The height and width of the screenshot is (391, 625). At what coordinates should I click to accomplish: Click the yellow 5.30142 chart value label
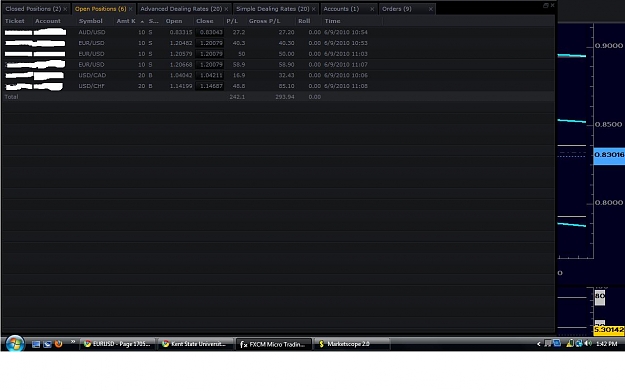[609, 330]
